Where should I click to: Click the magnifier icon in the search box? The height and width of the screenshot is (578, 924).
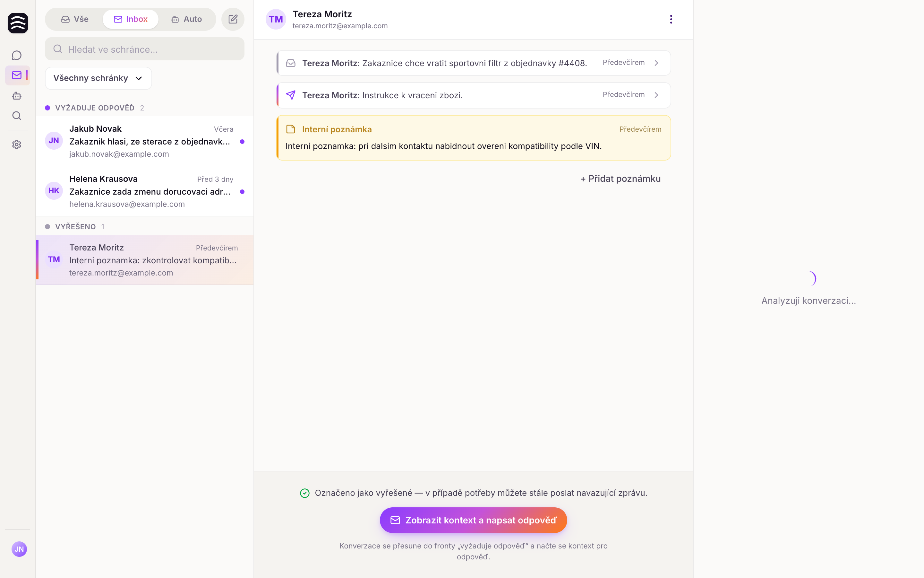(x=58, y=49)
